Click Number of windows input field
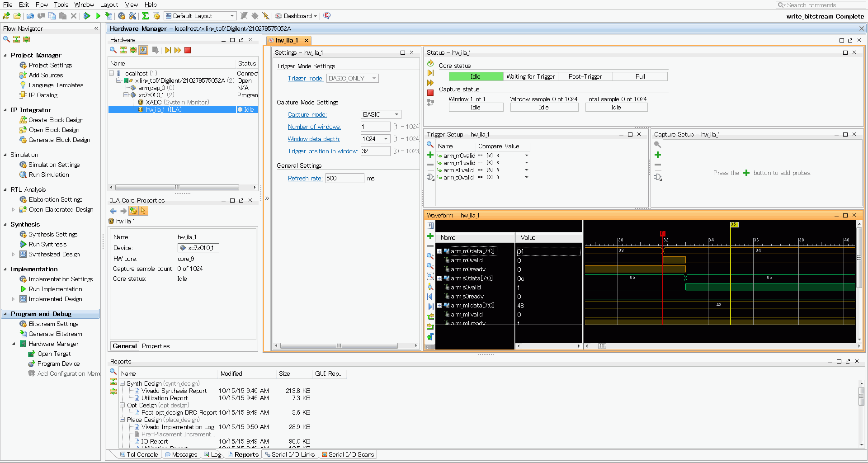 [x=375, y=127]
